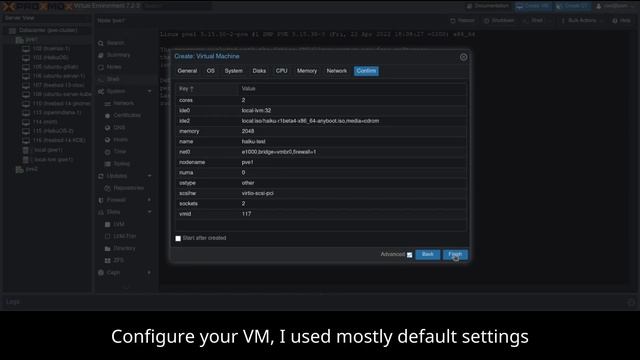Collapse the Disks section arrow
Image resolution: width=640 pixels, height=360 pixels.
[149, 212]
